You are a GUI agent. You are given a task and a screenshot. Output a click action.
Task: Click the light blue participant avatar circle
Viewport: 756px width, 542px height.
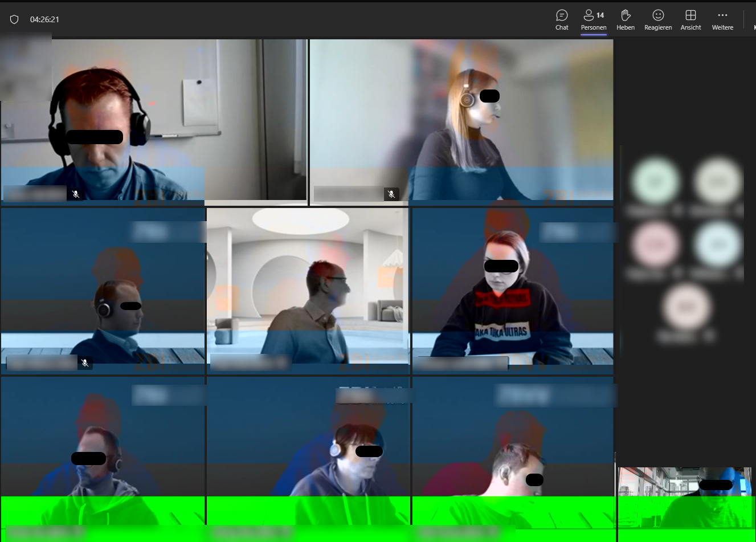click(717, 244)
